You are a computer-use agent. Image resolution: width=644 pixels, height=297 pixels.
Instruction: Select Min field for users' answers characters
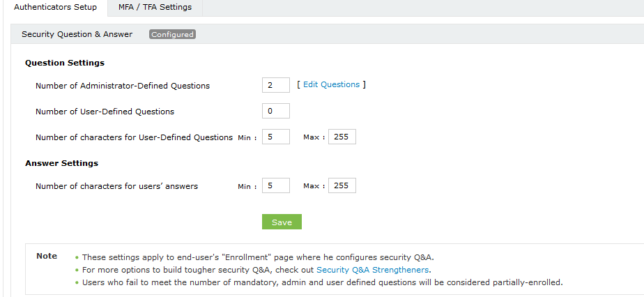275,185
